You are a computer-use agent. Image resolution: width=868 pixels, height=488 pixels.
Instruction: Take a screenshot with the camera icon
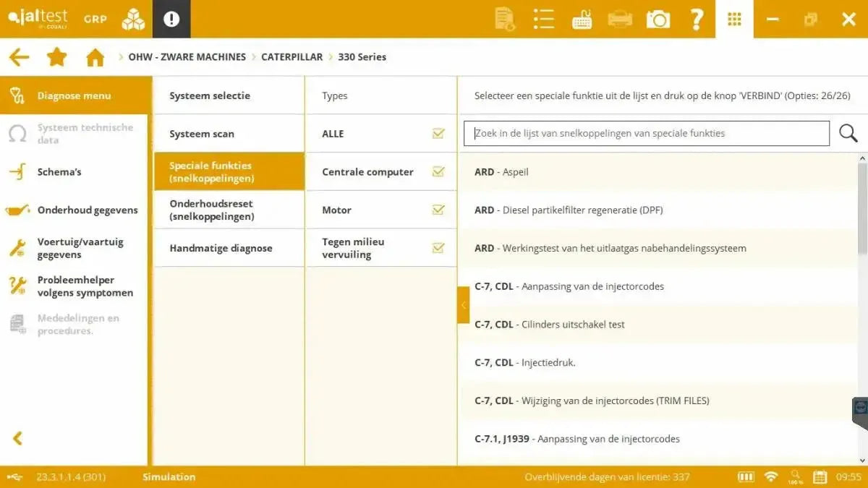click(x=658, y=19)
